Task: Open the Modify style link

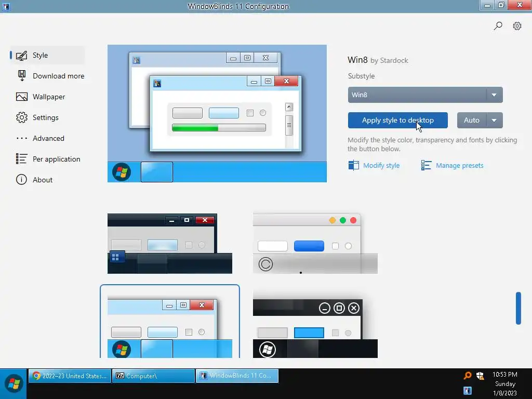Action: (381, 166)
